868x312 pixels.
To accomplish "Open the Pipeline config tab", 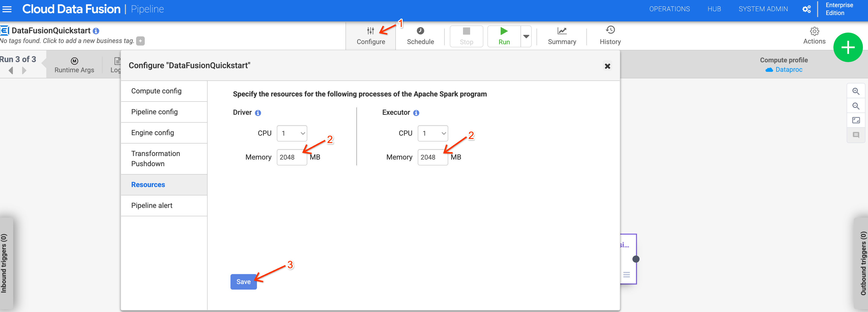I will 154,111.
